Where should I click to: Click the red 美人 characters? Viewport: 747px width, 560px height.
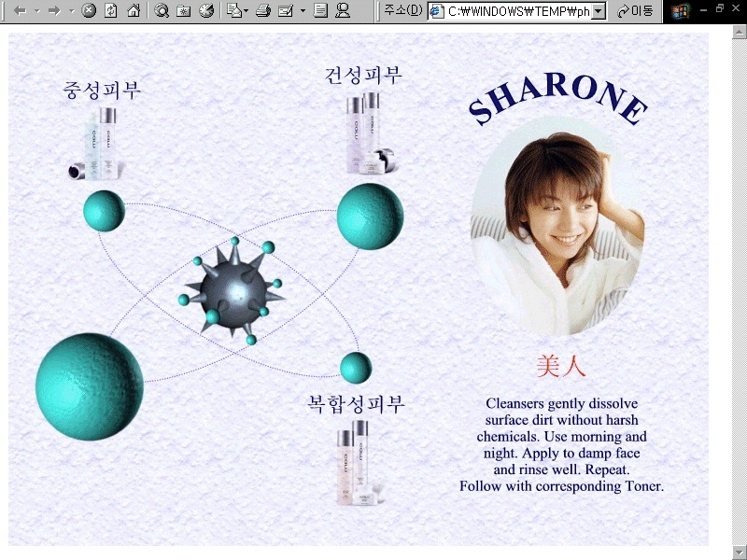pyautogui.click(x=561, y=367)
